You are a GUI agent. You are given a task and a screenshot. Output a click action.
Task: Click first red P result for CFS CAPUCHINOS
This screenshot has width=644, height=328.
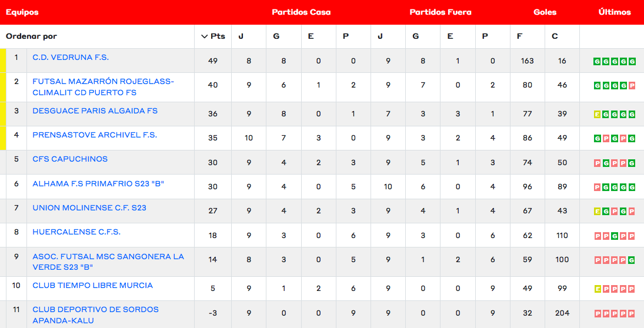coord(598,163)
